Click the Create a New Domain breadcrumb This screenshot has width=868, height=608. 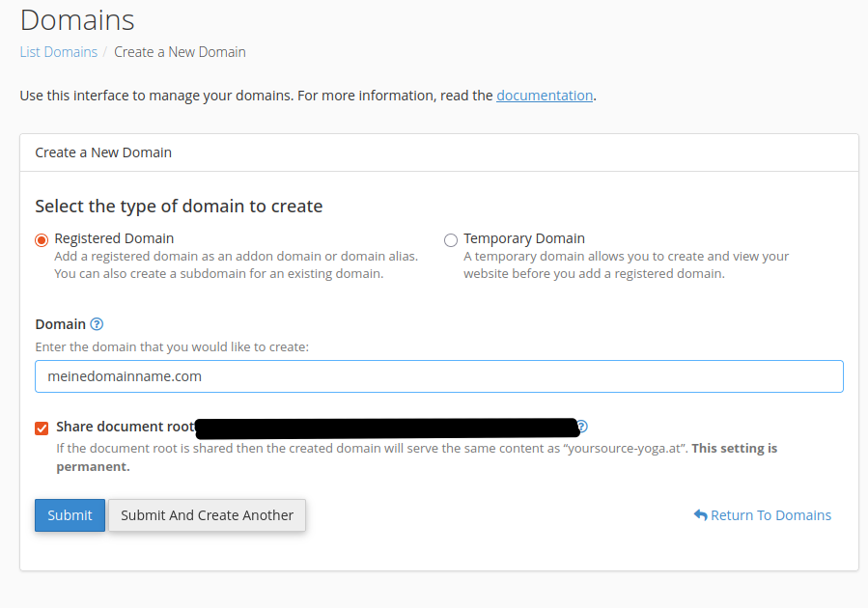click(x=180, y=52)
